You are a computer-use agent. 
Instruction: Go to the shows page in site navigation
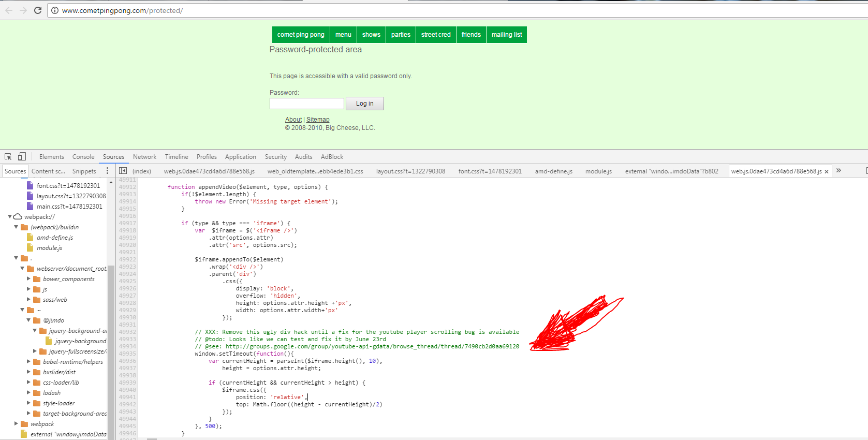371,35
